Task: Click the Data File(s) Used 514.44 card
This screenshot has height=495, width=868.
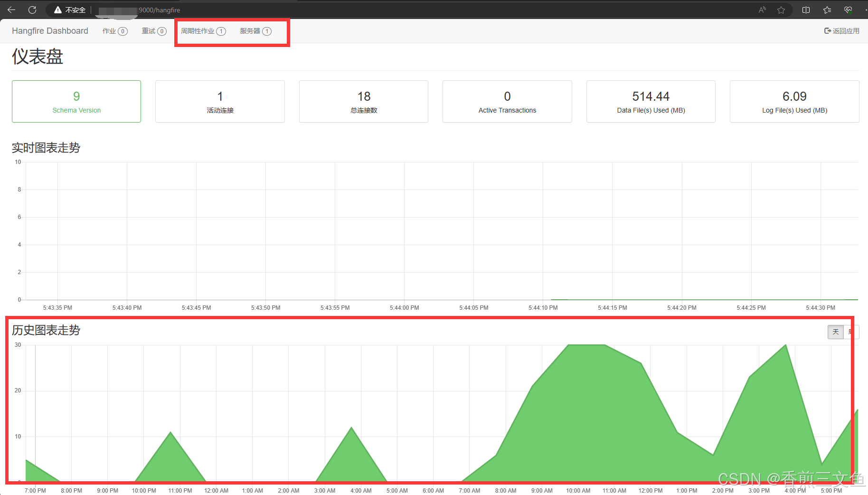Action: tap(651, 101)
